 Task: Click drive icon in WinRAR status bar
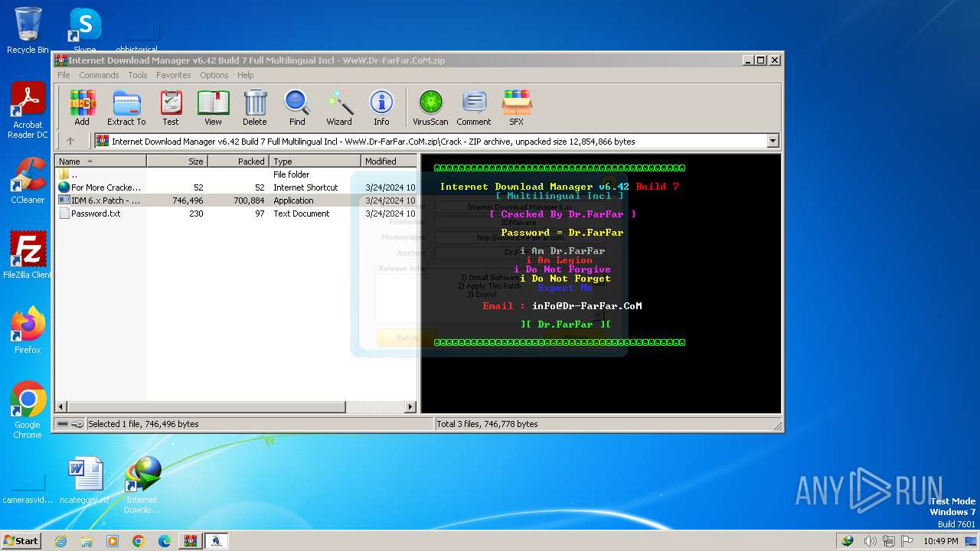pos(63,424)
